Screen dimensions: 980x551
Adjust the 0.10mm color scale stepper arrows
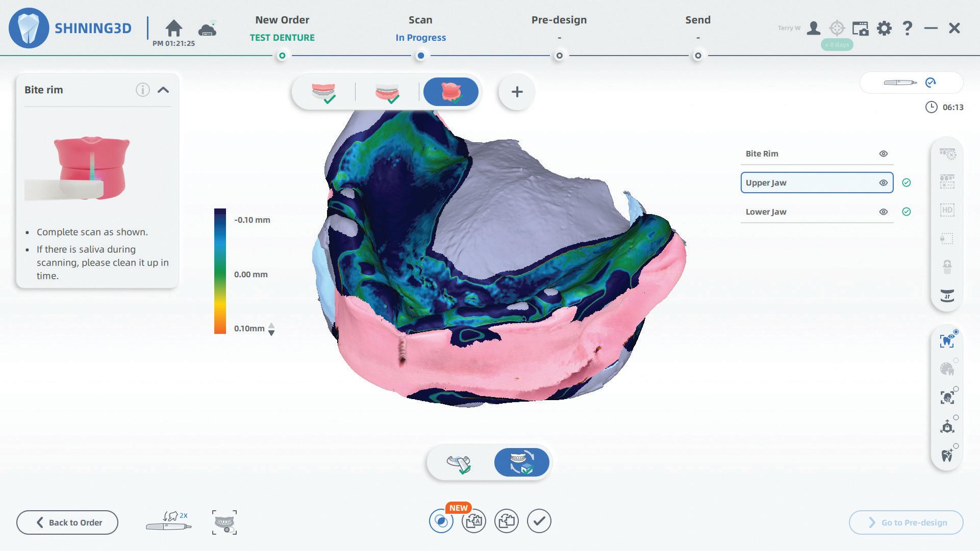click(x=271, y=329)
